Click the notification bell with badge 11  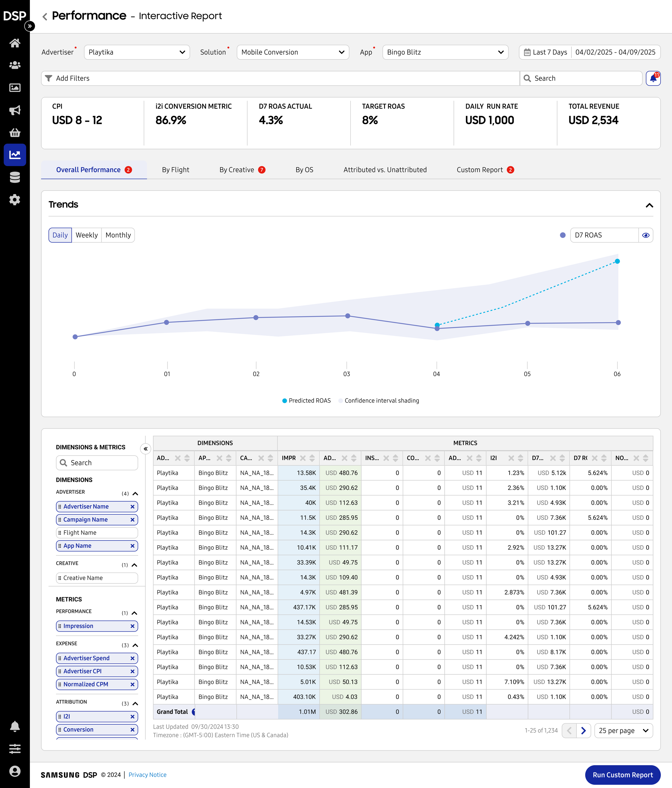pyautogui.click(x=653, y=78)
